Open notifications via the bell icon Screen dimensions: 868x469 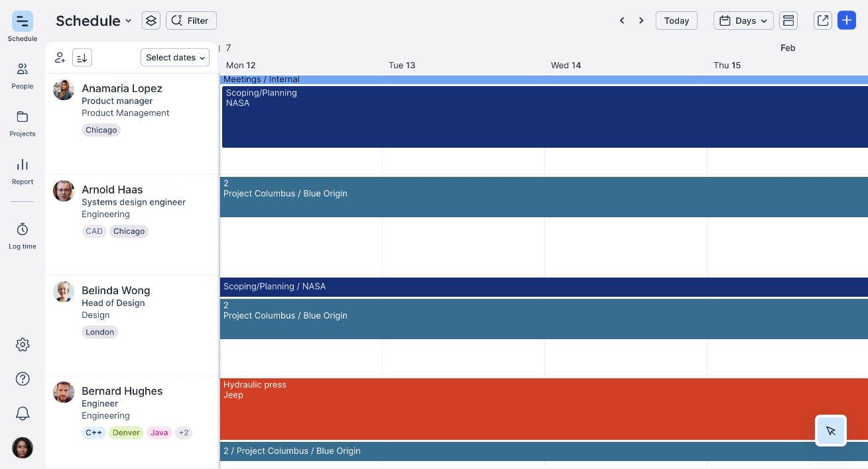click(x=22, y=413)
